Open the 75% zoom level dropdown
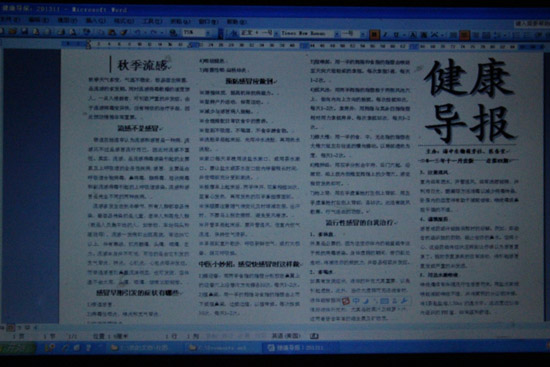550x367 pixels. point(197,33)
